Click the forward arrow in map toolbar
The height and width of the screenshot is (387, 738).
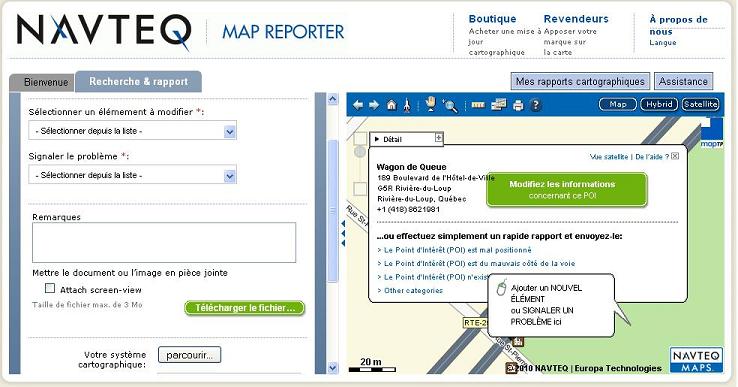coord(374,105)
